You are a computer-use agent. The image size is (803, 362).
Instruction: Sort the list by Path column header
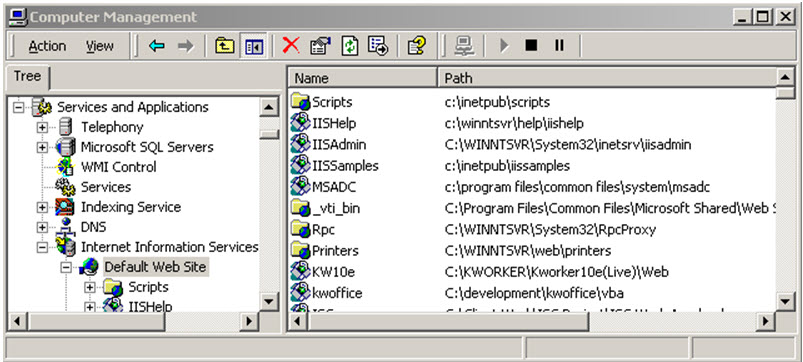(606, 78)
